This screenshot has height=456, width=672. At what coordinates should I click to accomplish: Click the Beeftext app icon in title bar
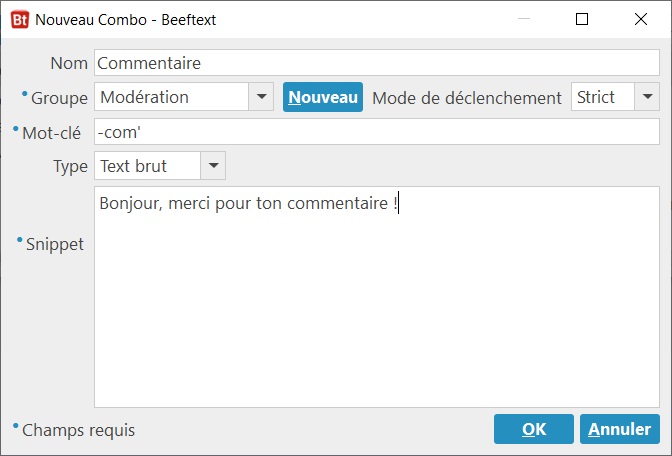[20, 20]
